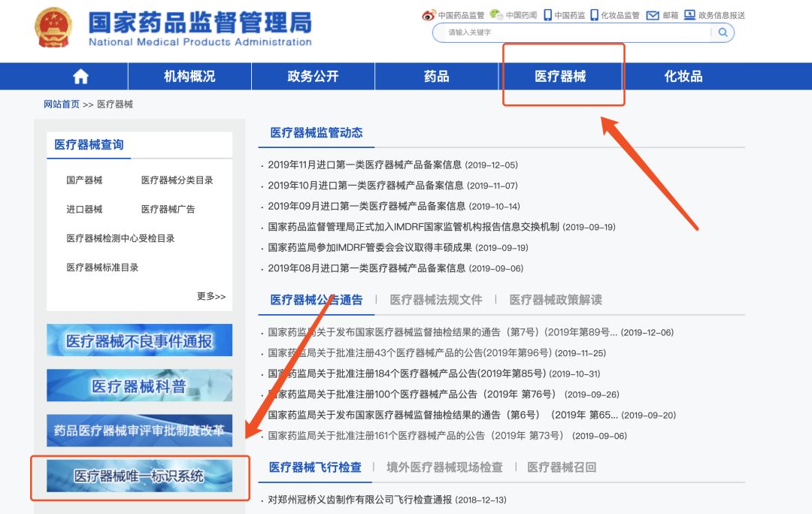Image resolution: width=812 pixels, height=514 pixels.
Task: Click the home icon in navigation bar
Action: point(80,77)
